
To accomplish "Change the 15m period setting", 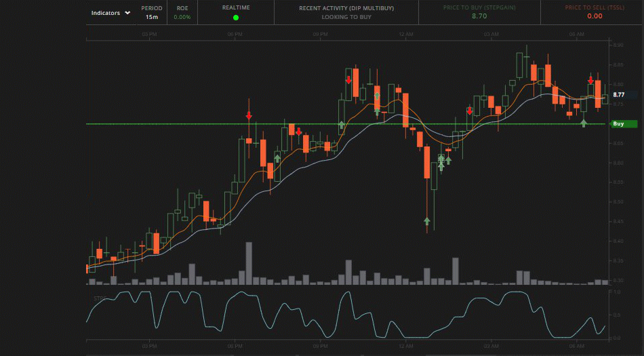I will pyautogui.click(x=152, y=17).
